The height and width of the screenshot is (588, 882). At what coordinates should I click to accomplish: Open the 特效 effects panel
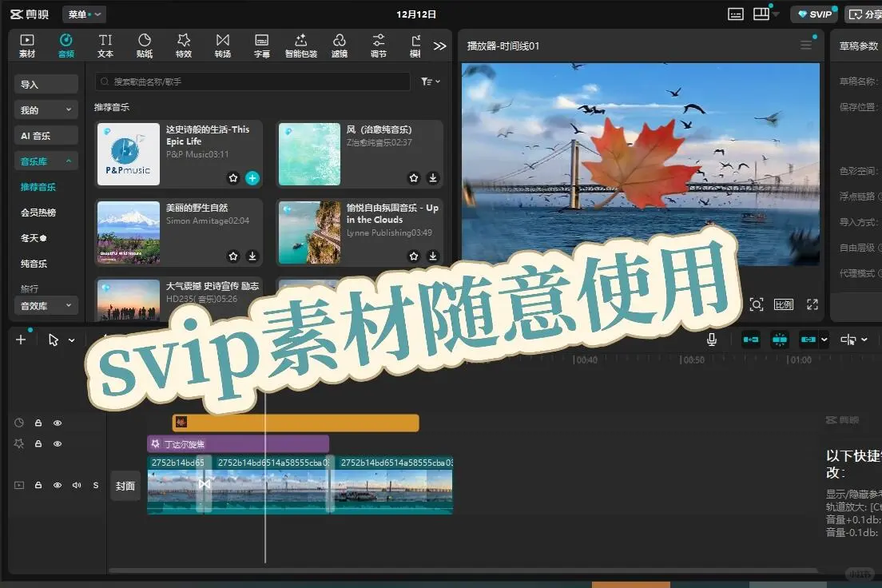tap(184, 44)
